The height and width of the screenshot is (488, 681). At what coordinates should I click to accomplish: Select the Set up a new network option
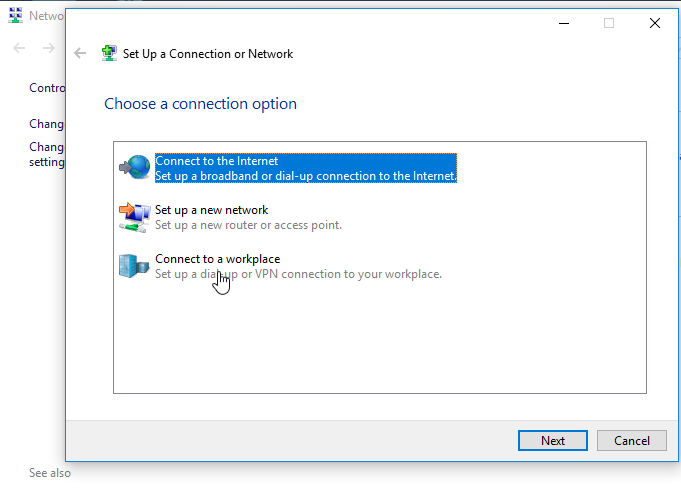pyautogui.click(x=248, y=217)
